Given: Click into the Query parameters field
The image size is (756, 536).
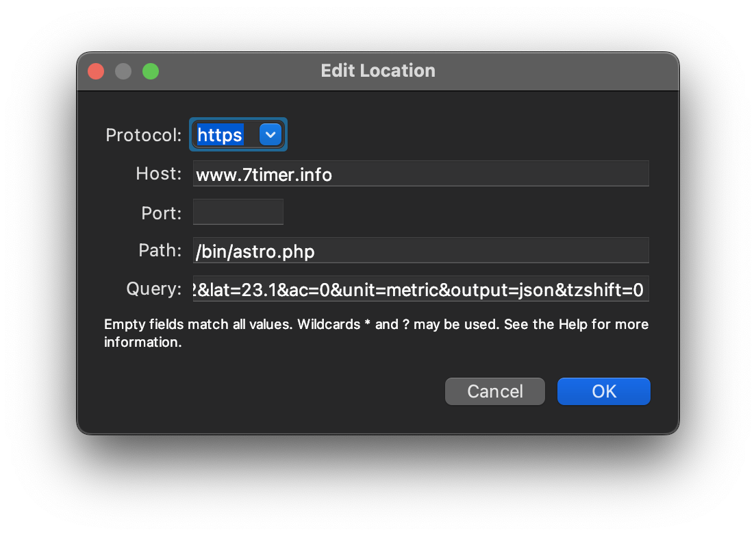Looking at the screenshot, I should coord(420,289).
